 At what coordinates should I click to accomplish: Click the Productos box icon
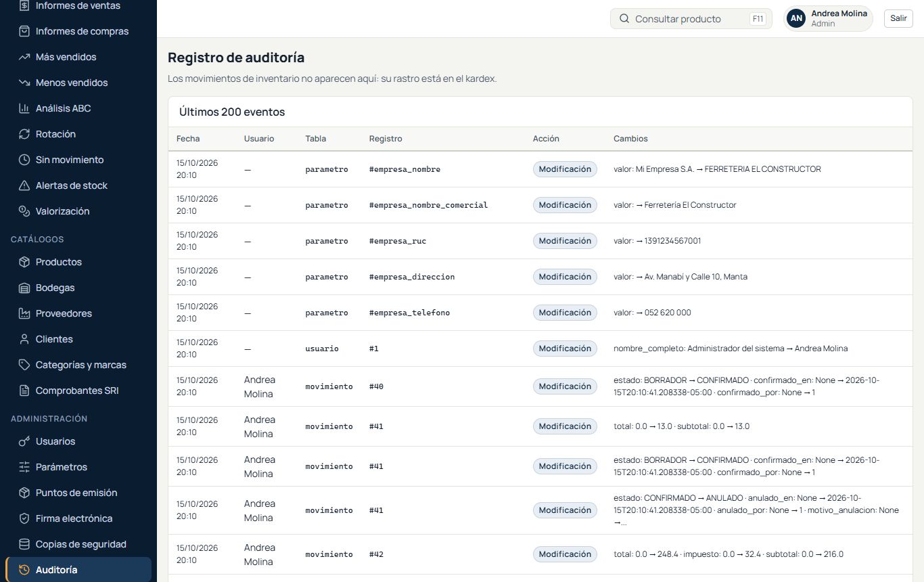click(x=24, y=262)
